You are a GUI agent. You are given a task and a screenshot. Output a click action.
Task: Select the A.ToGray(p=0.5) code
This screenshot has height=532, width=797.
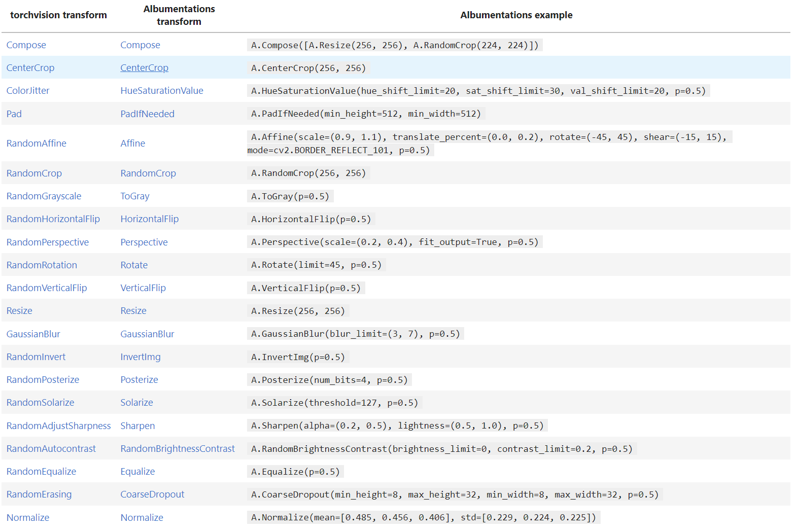[290, 196]
